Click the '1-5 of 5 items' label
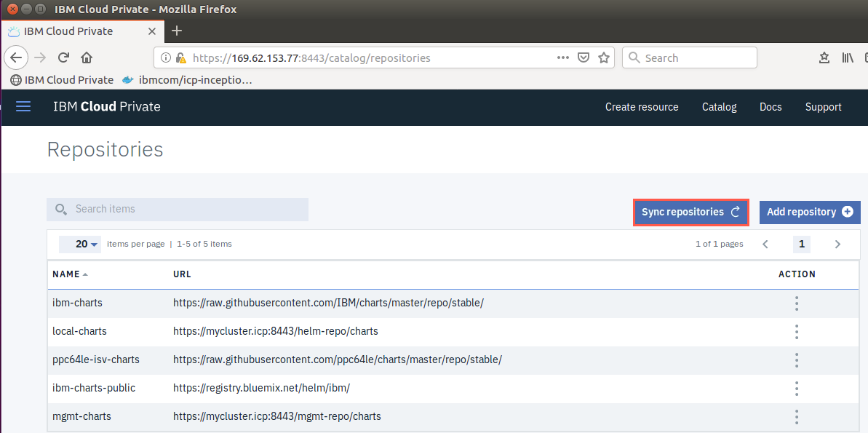868x433 pixels. coord(204,245)
